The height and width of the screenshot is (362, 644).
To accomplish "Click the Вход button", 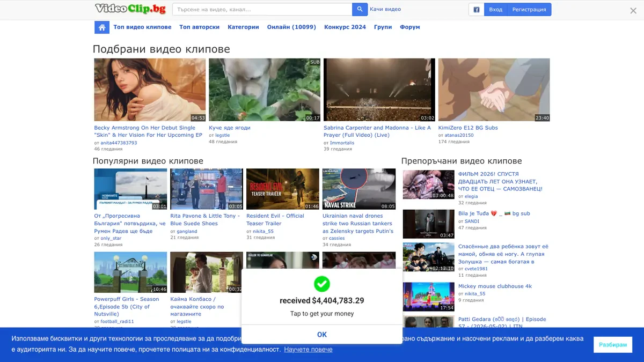I will (496, 10).
